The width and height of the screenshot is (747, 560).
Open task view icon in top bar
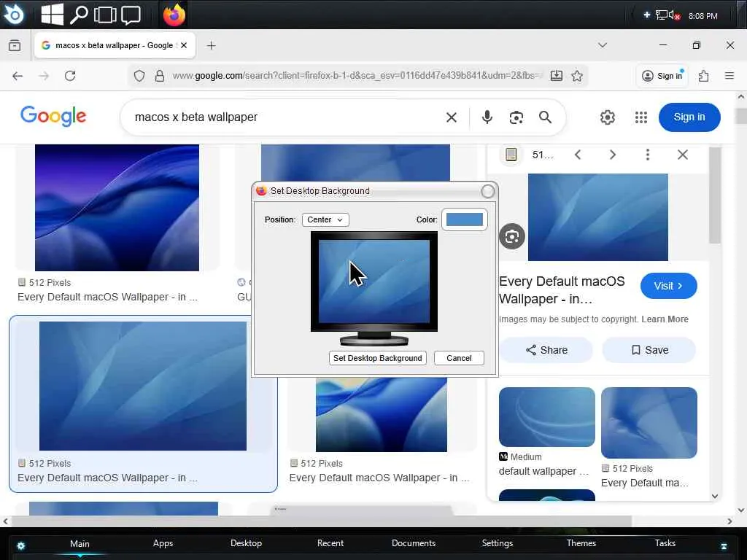click(x=105, y=15)
